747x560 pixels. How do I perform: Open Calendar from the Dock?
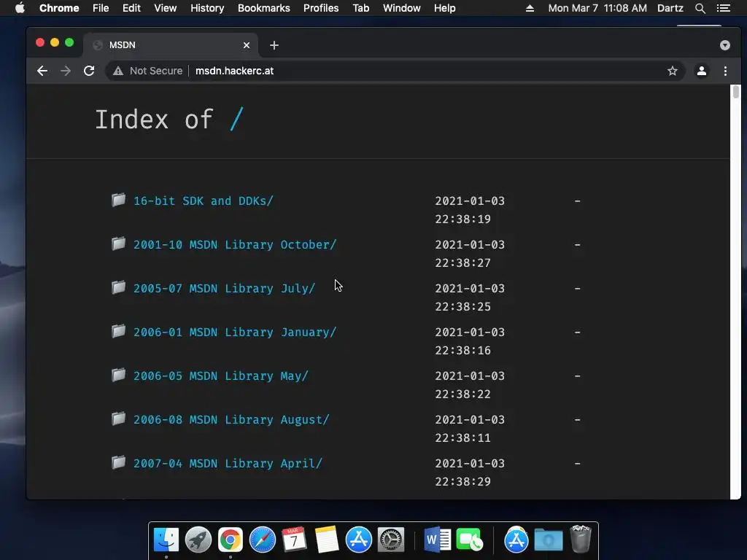click(x=295, y=540)
